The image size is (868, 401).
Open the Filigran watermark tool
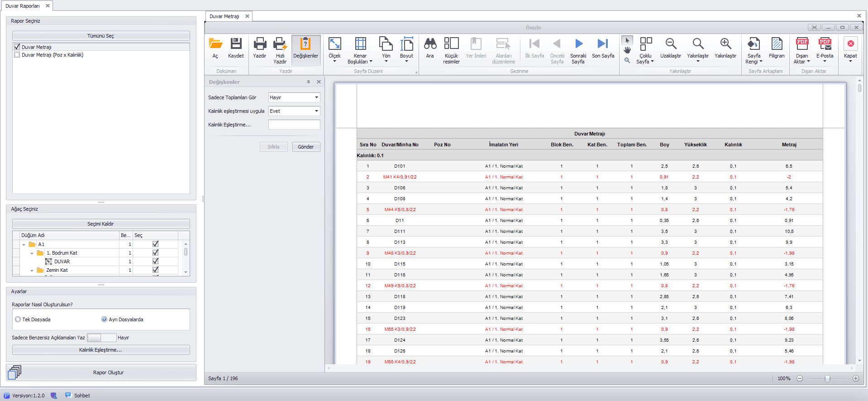pos(777,44)
